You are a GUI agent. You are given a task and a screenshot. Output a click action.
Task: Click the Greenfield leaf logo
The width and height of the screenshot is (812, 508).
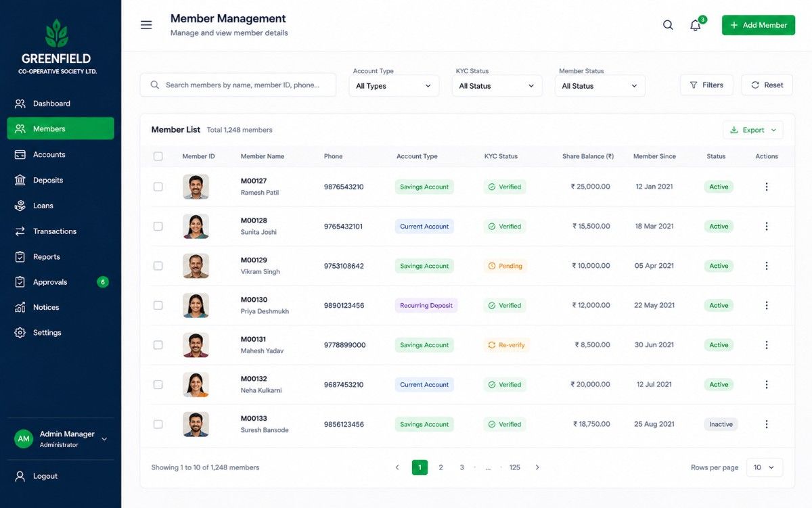56,34
